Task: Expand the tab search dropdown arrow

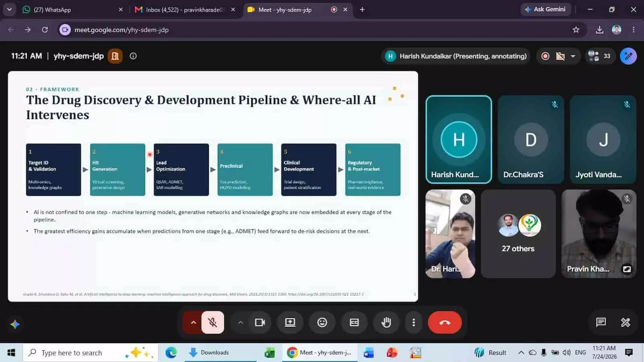Action: coord(9,9)
